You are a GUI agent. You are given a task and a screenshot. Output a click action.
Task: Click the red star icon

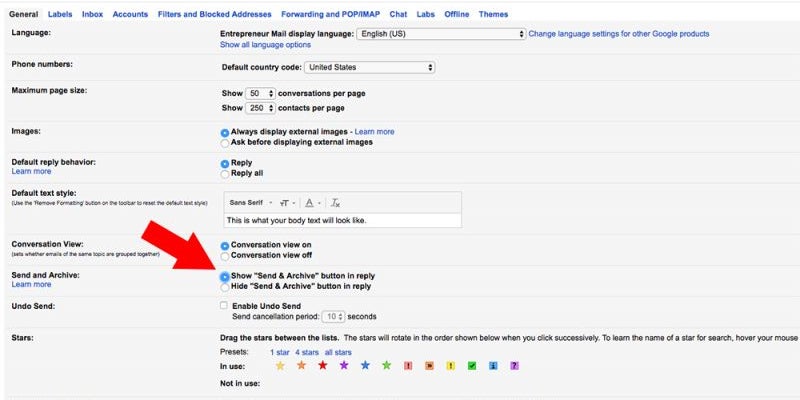click(322, 365)
